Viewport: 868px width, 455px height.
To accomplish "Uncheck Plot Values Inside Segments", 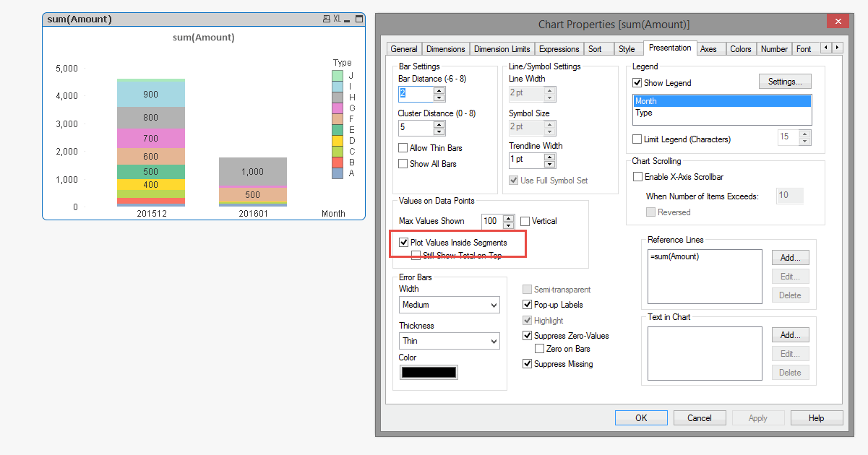I will (x=403, y=242).
